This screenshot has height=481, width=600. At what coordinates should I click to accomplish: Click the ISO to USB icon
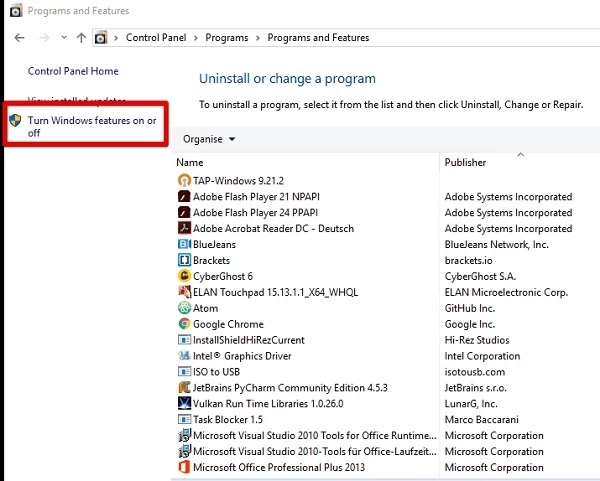[184, 372]
